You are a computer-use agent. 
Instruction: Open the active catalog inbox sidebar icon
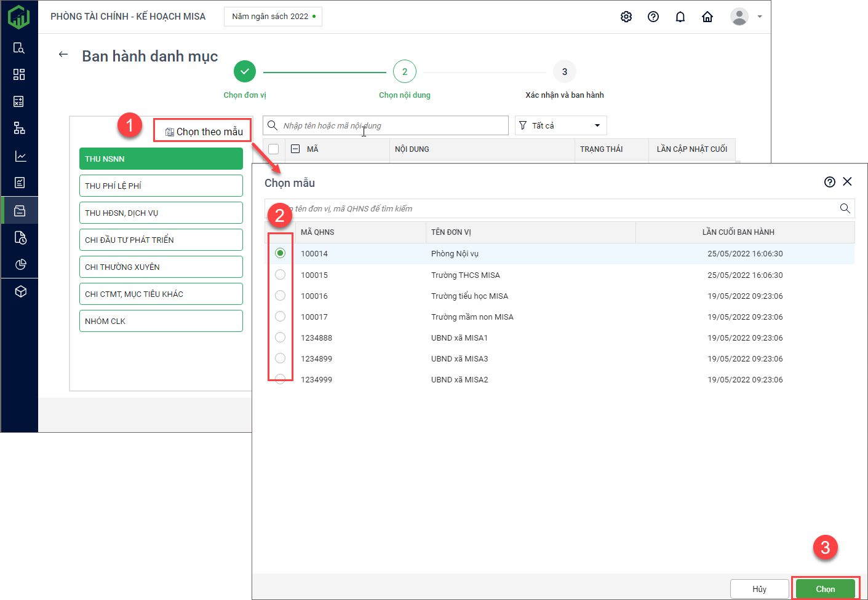click(x=20, y=210)
